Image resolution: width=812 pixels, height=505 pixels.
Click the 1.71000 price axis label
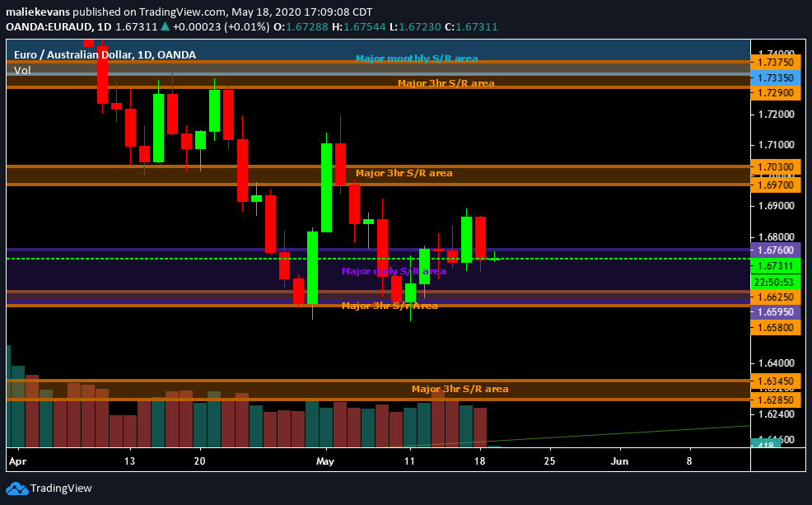777,144
